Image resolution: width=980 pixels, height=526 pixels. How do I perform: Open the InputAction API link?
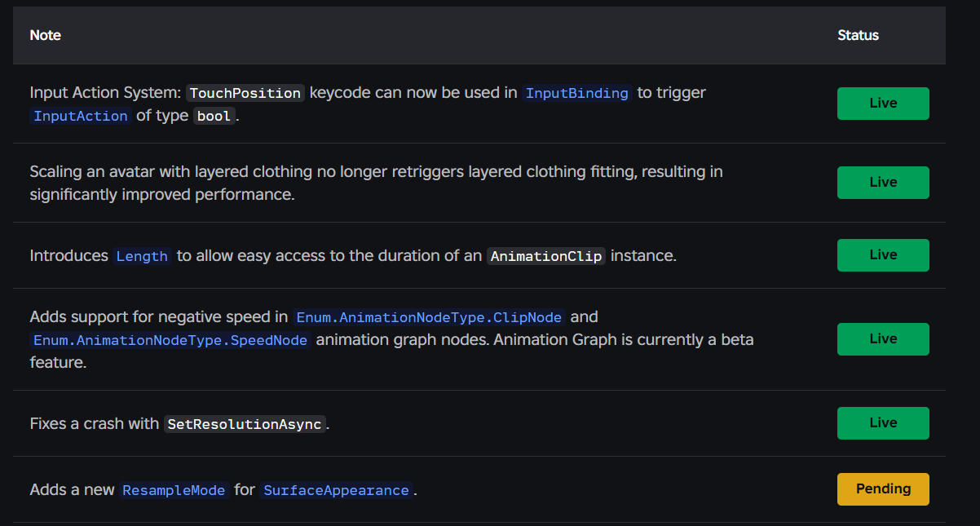tap(81, 116)
